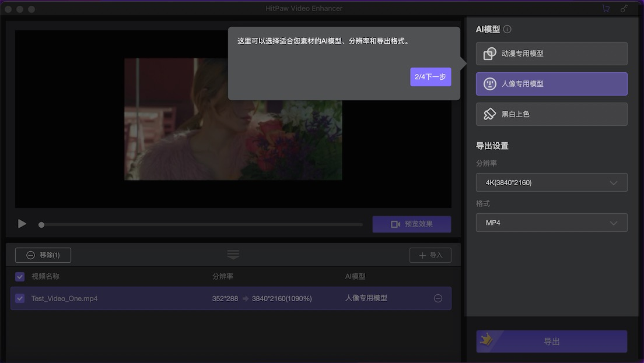The image size is (644, 363).
Task: Click the key registration icon
Action: [x=624, y=9]
